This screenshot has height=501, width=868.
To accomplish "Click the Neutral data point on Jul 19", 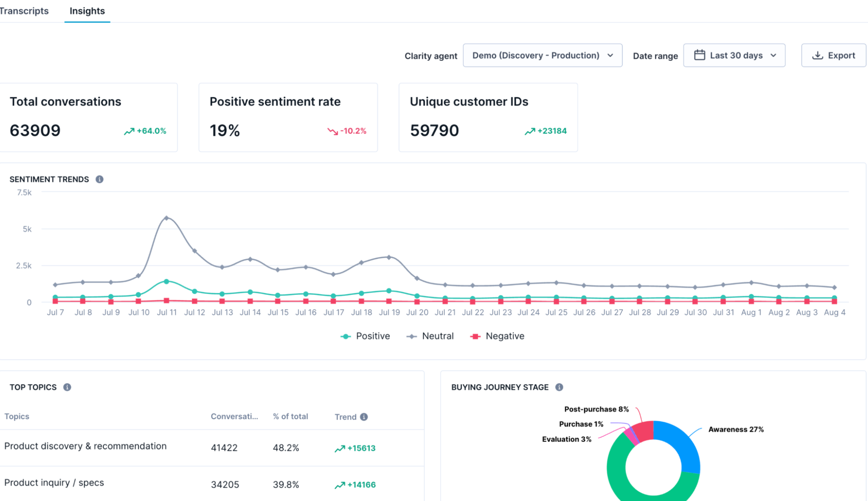I will (x=389, y=257).
